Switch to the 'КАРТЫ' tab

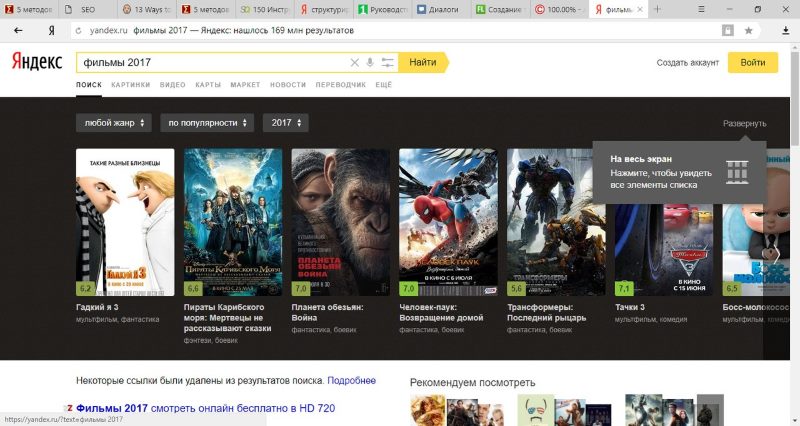click(208, 85)
